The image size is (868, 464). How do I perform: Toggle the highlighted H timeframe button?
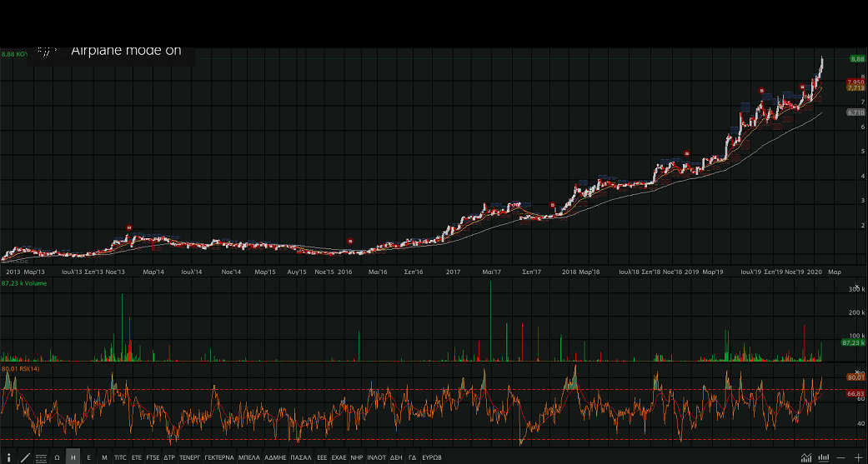pyautogui.click(x=73, y=457)
